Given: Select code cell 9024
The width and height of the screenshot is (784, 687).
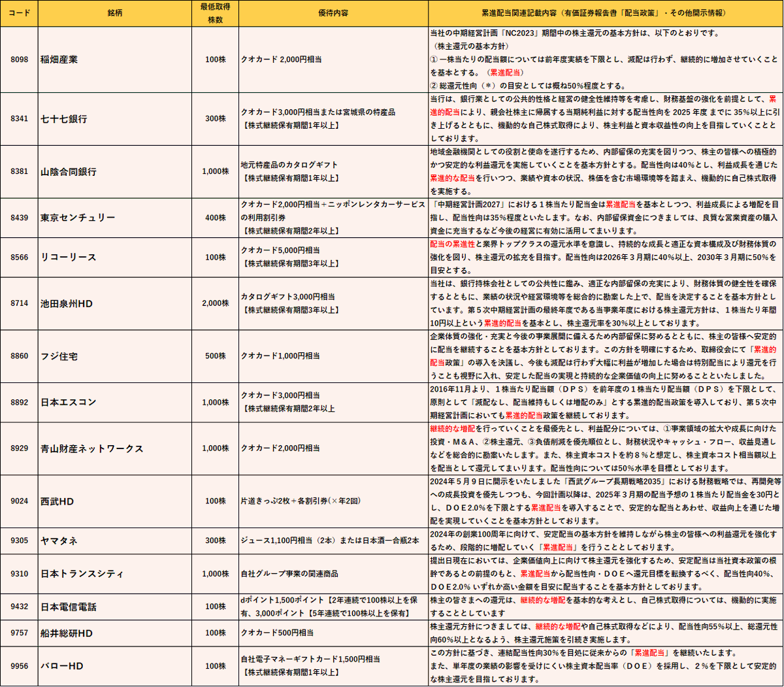Looking at the screenshot, I should (x=19, y=501).
